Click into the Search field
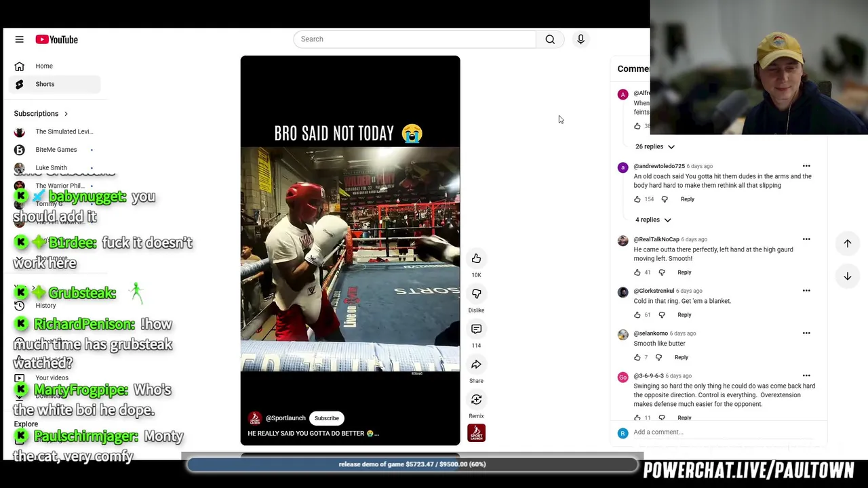 (414, 39)
